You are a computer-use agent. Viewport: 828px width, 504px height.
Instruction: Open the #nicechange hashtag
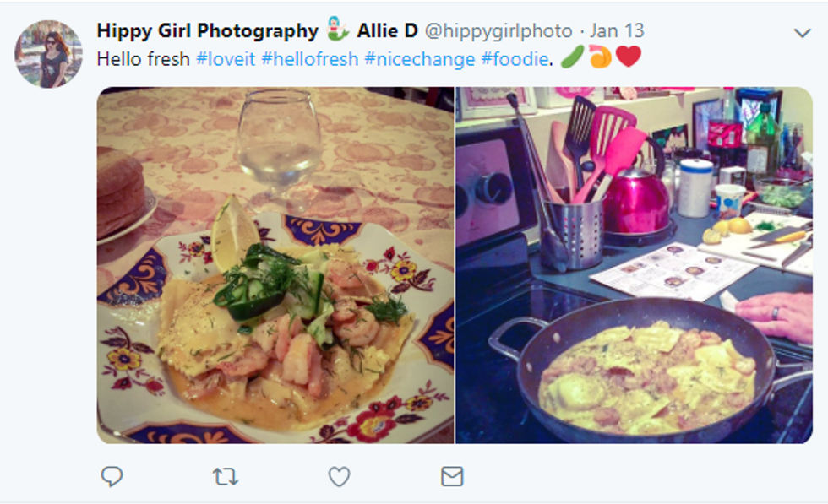point(420,58)
